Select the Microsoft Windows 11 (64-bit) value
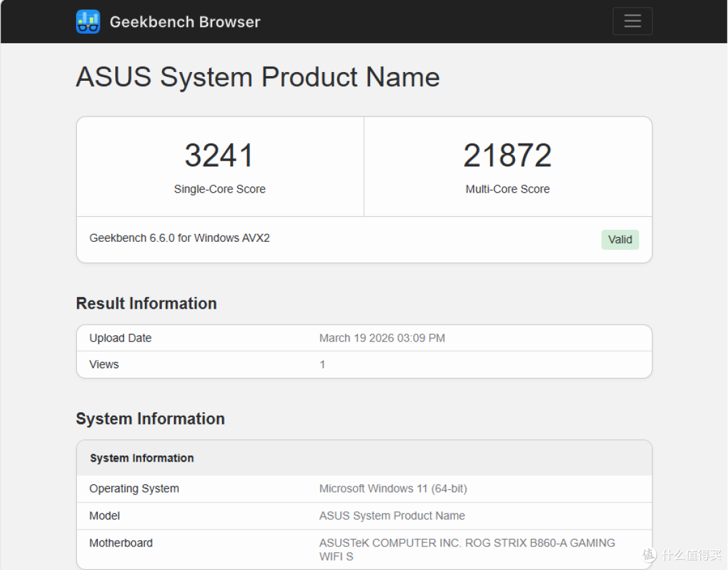Viewport: 728px width, 570px height. pos(393,488)
